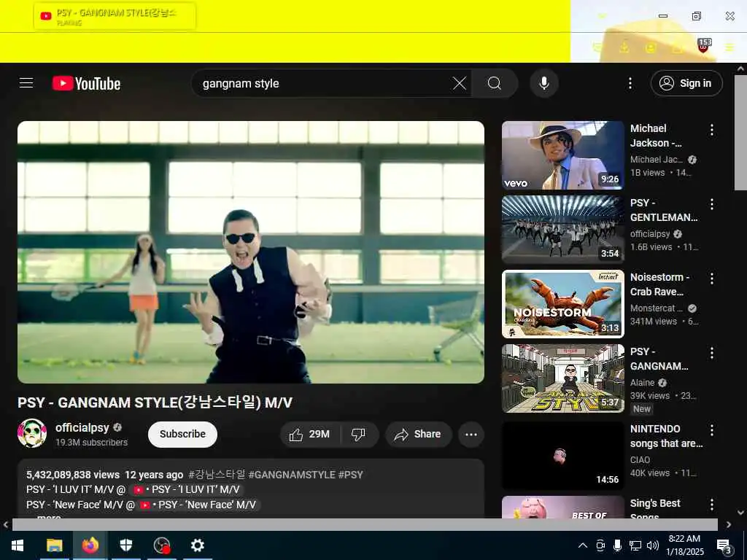
Task: Share the Gangnam Style video
Action: click(418, 435)
